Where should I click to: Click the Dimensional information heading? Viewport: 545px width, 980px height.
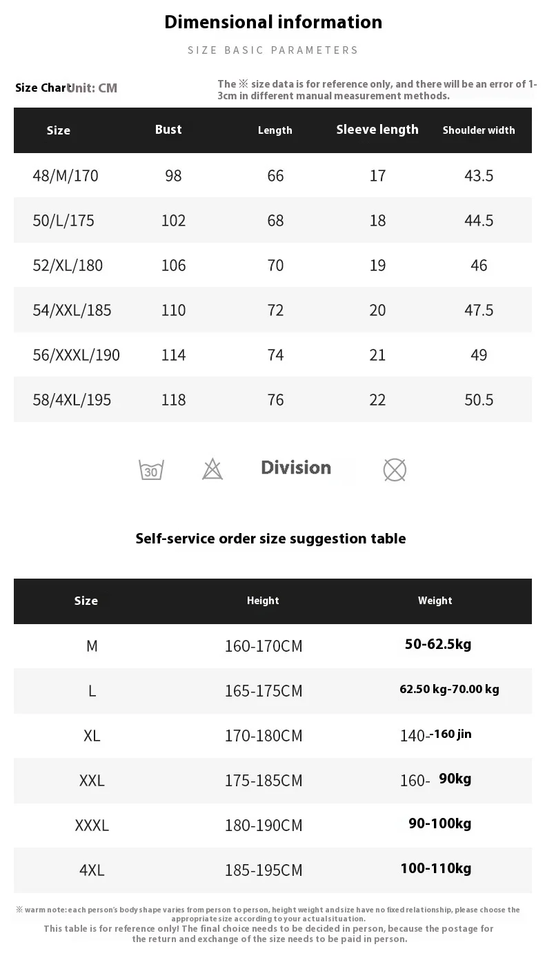[x=273, y=22]
